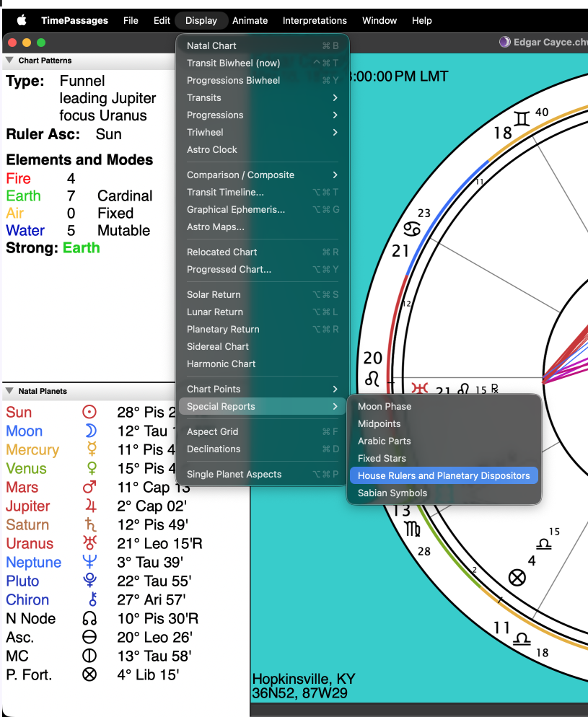The image size is (588, 717).
Task: Open the Aspect Grid
Action: tap(262, 431)
